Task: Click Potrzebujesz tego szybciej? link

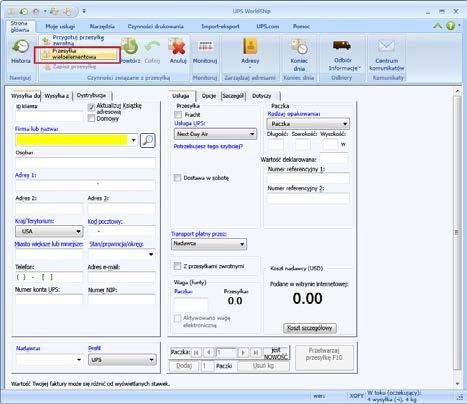Action: (208, 146)
